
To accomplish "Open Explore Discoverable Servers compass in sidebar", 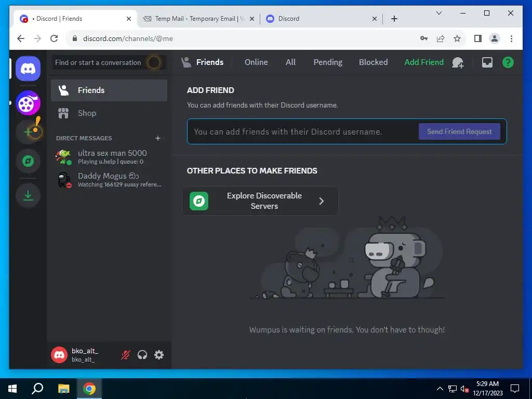I will 28,161.
